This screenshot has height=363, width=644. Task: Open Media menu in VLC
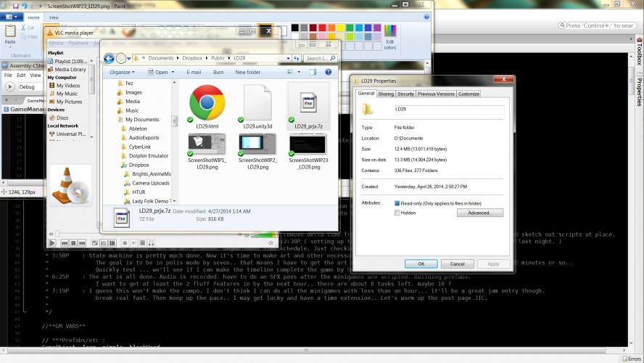click(x=57, y=43)
